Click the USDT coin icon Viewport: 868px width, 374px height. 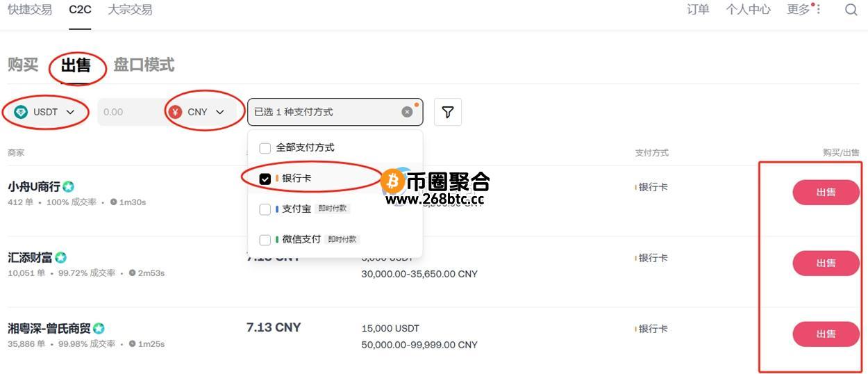(x=22, y=112)
